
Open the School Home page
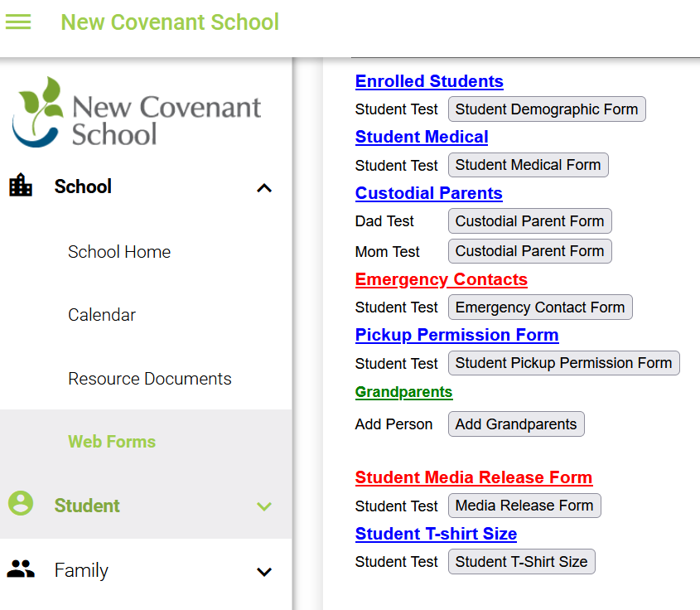tap(119, 251)
